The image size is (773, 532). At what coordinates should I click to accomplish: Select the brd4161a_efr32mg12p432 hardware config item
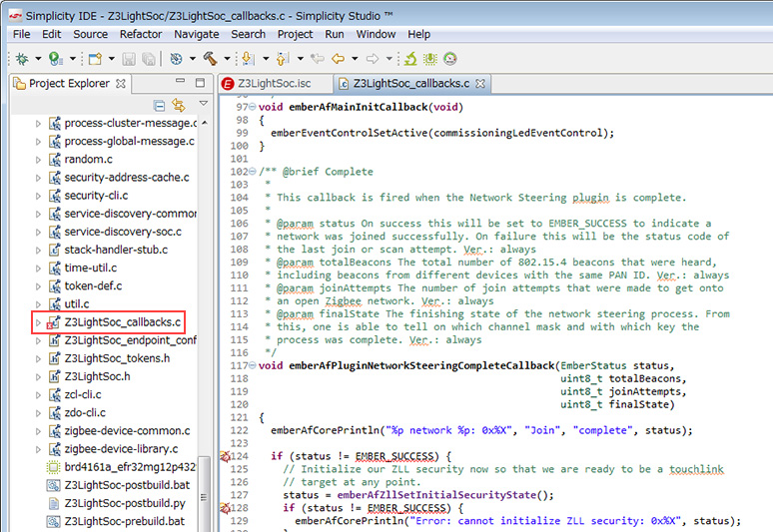point(130,467)
